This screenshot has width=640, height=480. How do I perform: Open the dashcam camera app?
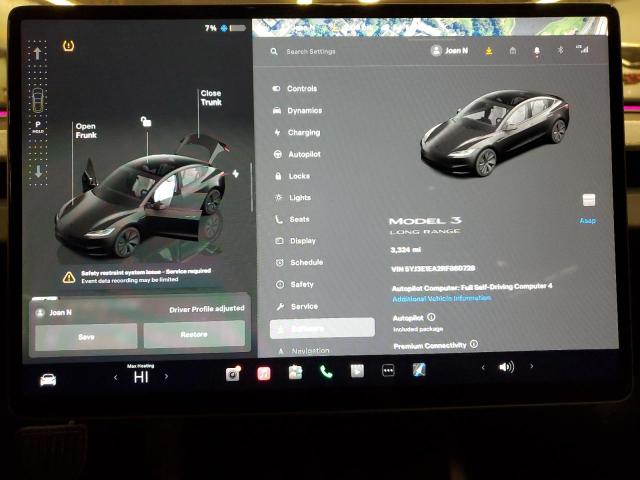tap(233, 373)
